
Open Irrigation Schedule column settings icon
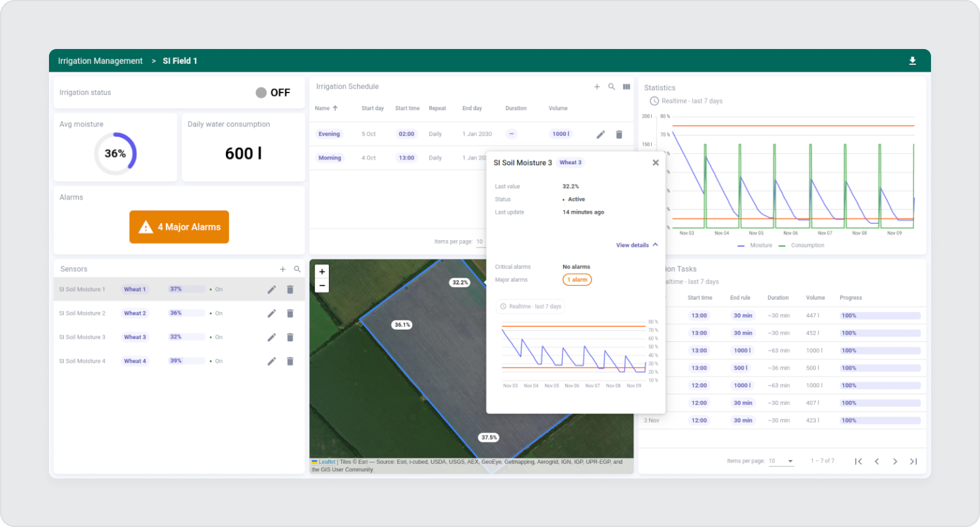[626, 87]
